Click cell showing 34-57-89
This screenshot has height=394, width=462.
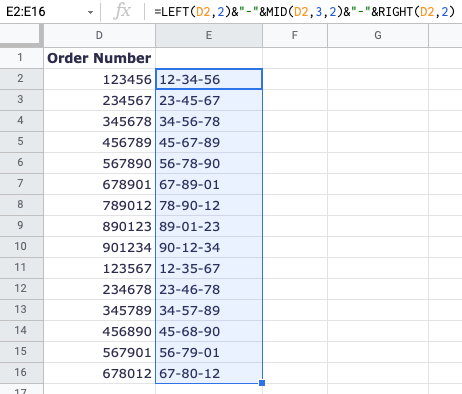(x=209, y=310)
